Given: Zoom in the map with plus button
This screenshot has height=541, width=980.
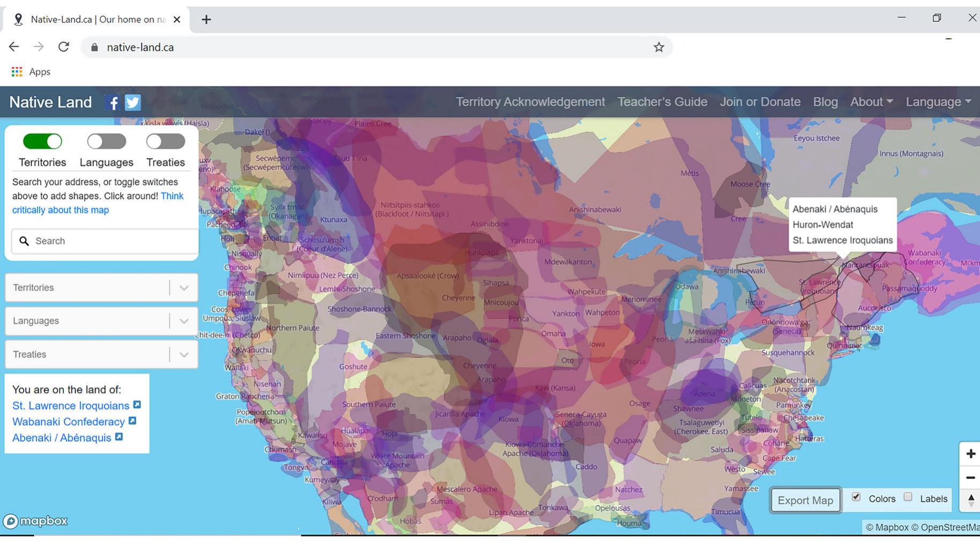Looking at the screenshot, I should [970, 454].
